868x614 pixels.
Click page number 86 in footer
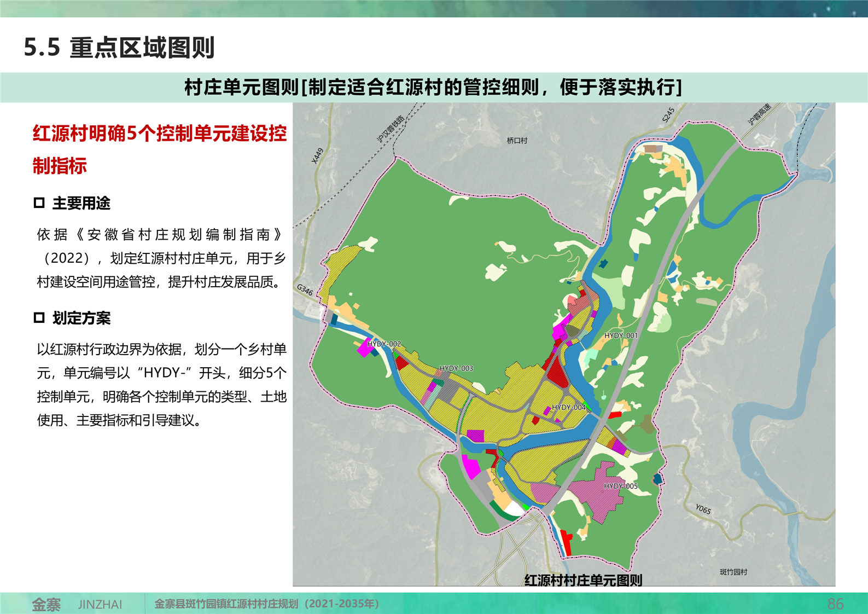(x=835, y=604)
